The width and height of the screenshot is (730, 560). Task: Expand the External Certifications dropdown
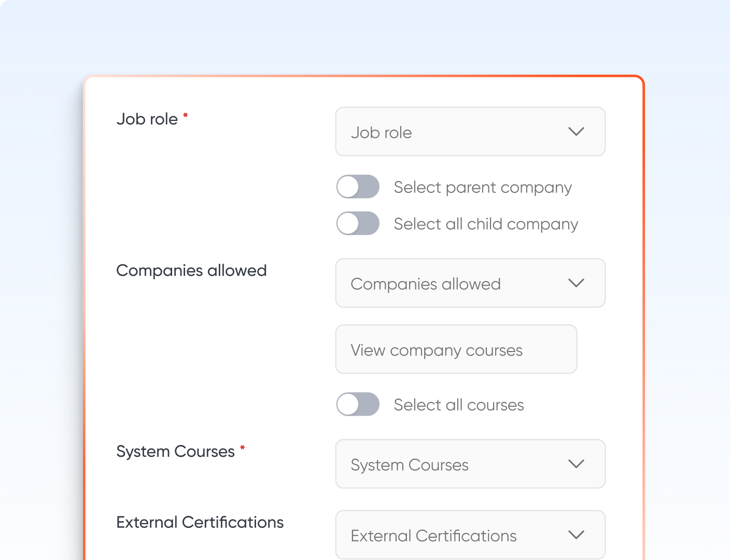click(x=470, y=535)
